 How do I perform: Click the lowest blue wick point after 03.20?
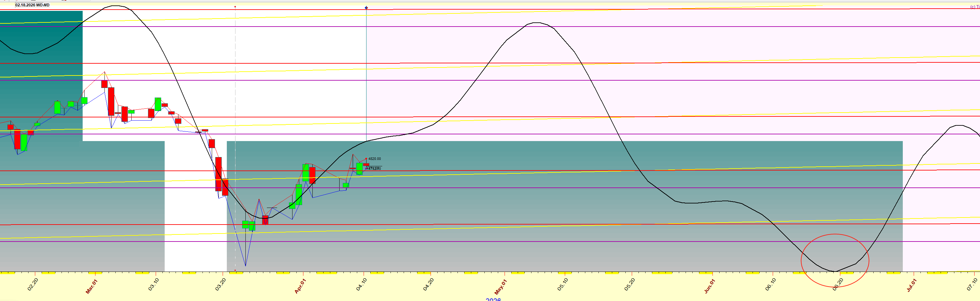245,266
